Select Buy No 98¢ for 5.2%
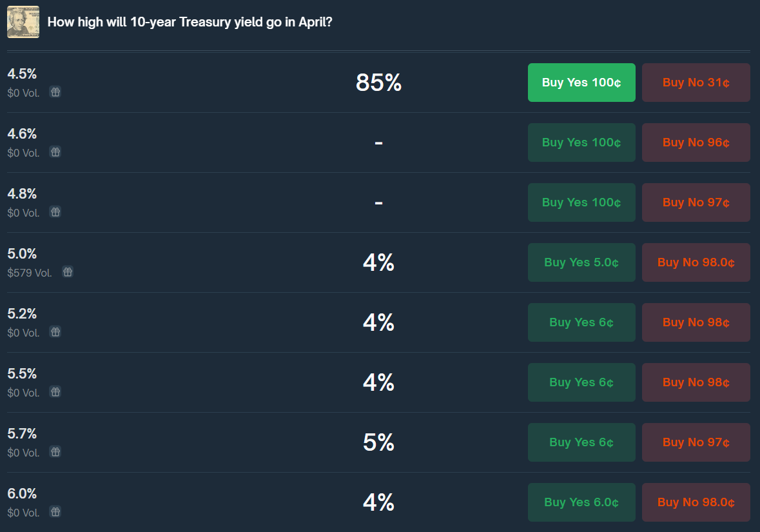 696,322
